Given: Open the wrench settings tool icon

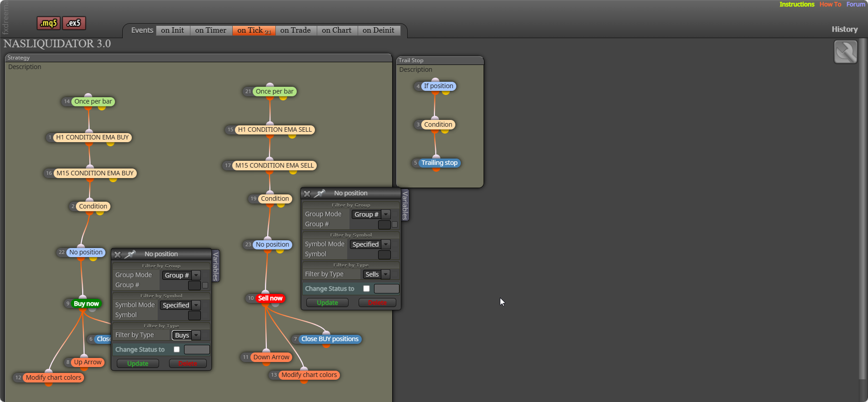Looking at the screenshot, I should pyautogui.click(x=845, y=52).
